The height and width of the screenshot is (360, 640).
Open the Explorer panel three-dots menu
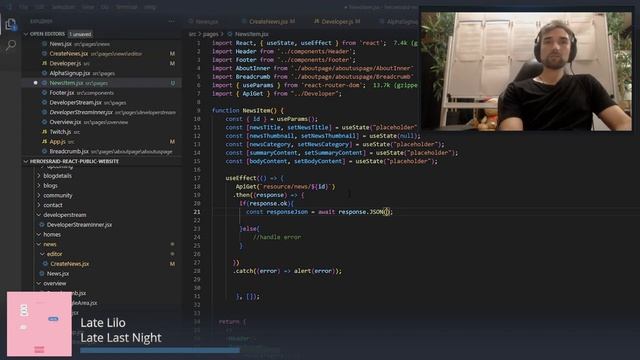point(171,21)
